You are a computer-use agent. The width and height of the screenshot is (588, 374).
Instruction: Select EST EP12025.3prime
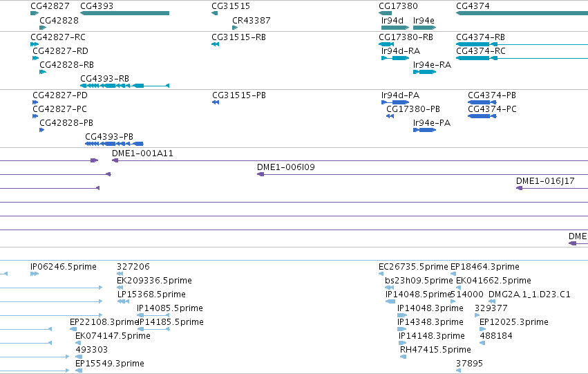tap(514, 322)
